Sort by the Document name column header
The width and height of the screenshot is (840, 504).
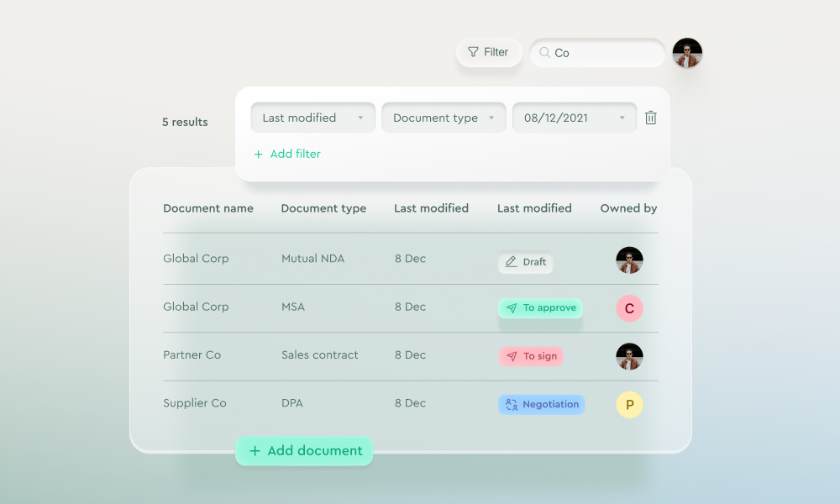(x=208, y=208)
